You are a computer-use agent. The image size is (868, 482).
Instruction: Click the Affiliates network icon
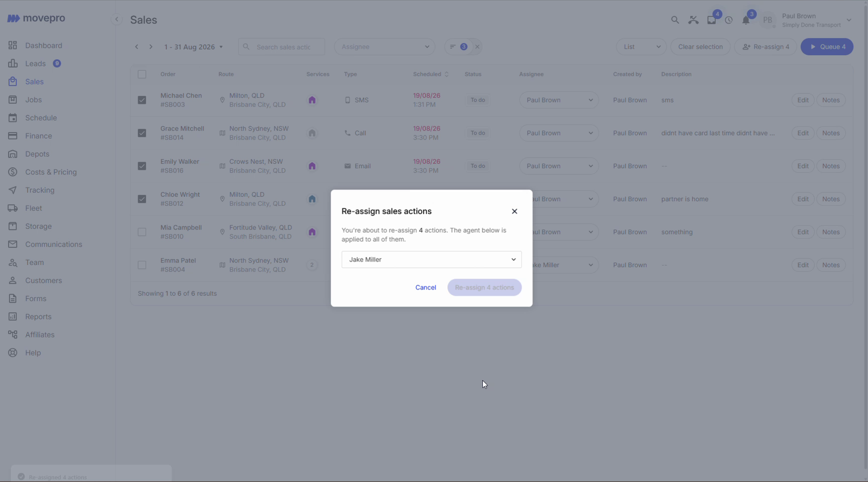[13, 335]
